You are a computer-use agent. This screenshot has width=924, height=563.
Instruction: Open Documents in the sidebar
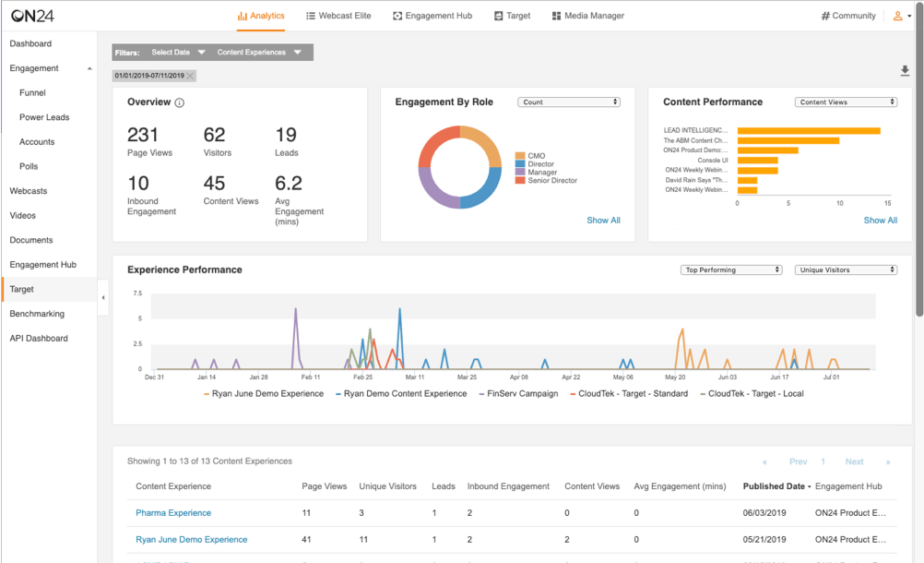[31, 240]
